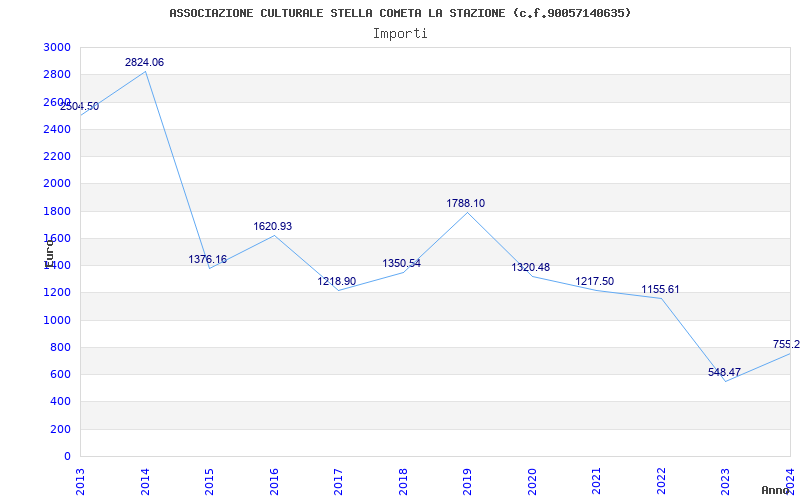Select the 2024 x-axis year label
Image resolution: width=800 pixels, height=500 pixels.
click(790, 482)
